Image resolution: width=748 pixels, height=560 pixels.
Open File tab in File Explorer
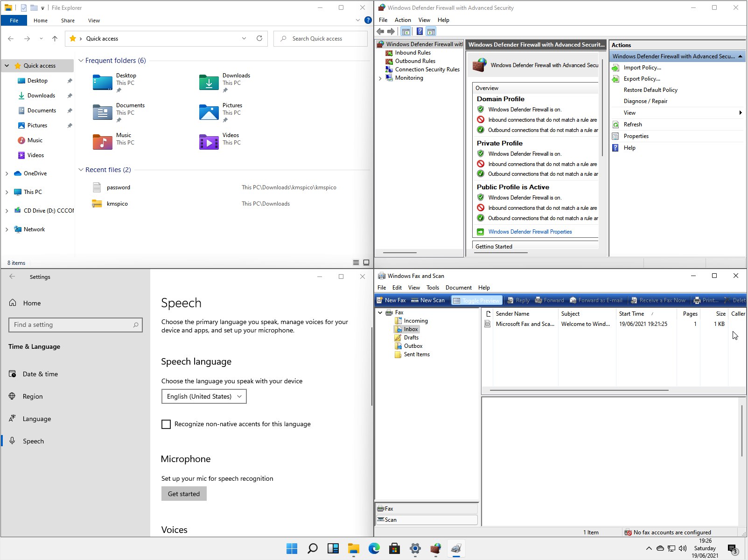[14, 21]
